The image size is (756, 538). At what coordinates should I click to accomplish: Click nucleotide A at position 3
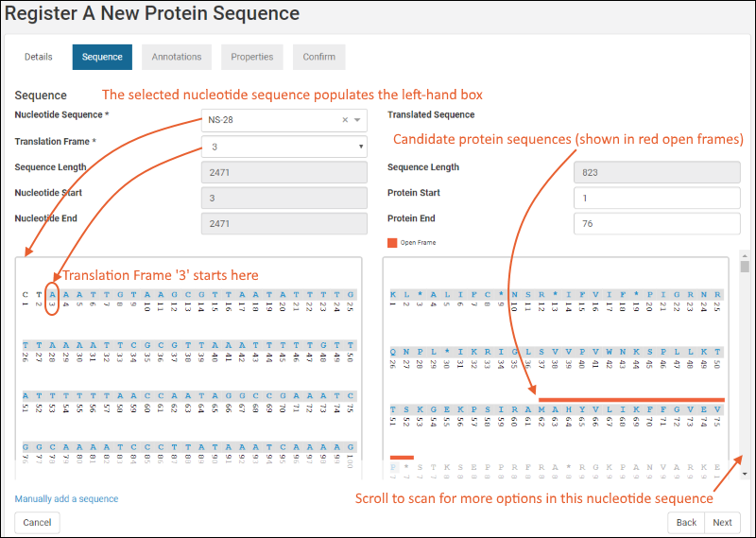pos(52,295)
